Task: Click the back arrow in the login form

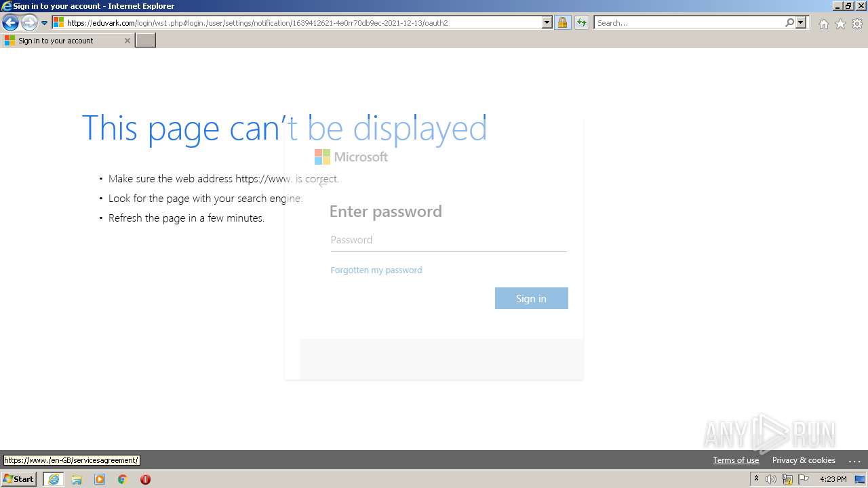Action: pos(323,184)
